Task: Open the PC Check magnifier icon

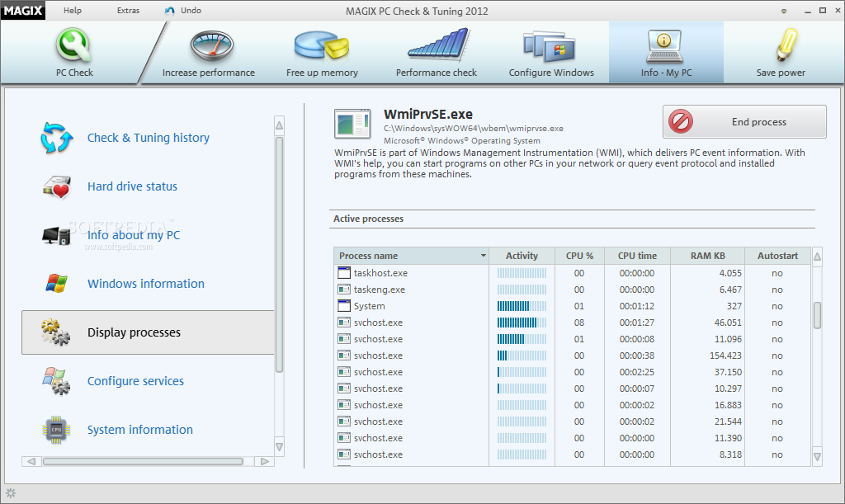Action: click(73, 45)
